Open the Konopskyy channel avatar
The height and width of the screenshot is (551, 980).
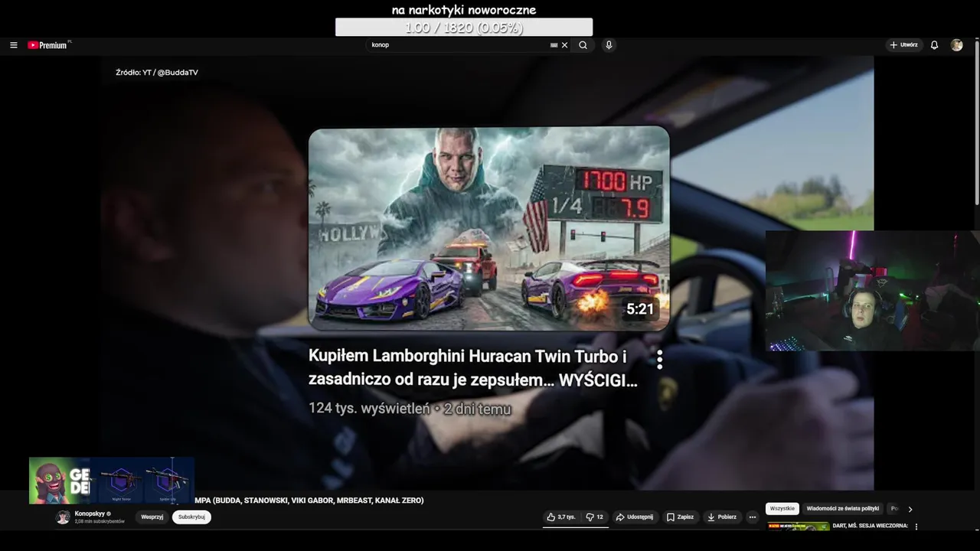[x=63, y=517]
